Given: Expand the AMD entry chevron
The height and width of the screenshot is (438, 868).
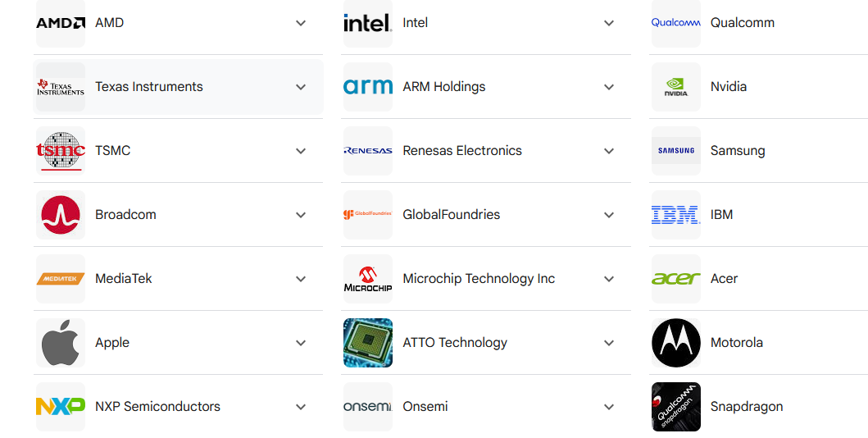Looking at the screenshot, I should coord(301,23).
